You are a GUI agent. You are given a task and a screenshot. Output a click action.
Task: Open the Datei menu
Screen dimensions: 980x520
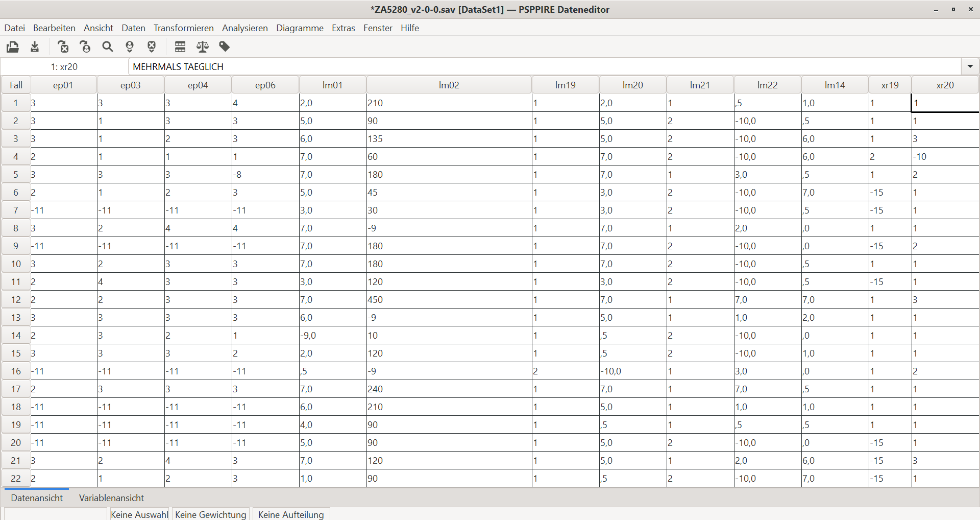[x=15, y=28]
